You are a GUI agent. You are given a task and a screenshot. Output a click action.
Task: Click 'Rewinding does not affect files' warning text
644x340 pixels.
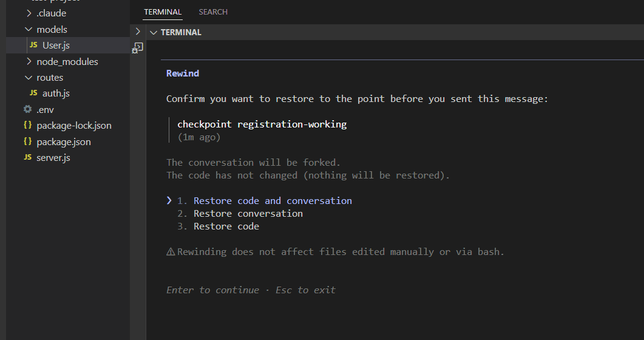click(341, 252)
